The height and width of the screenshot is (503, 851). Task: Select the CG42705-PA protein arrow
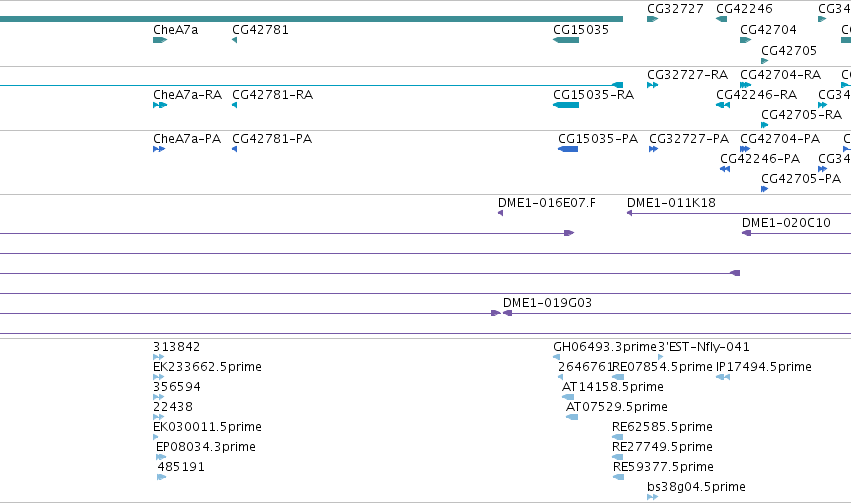[764, 189]
